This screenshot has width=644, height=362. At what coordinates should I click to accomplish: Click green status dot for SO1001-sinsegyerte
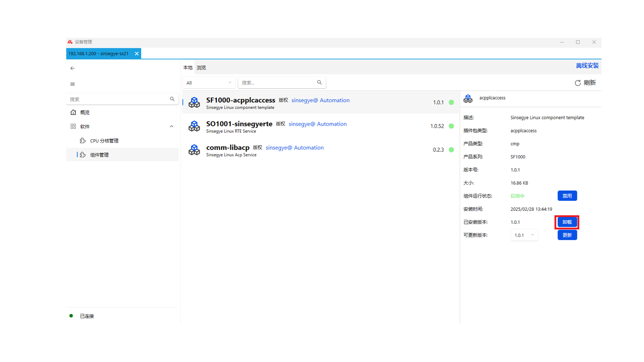[x=451, y=126]
